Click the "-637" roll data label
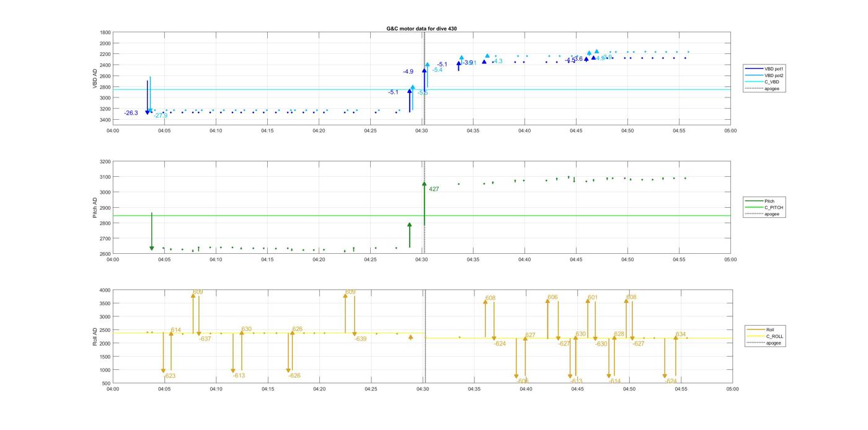This screenshot has width=868, height=430. pos(205,339)
